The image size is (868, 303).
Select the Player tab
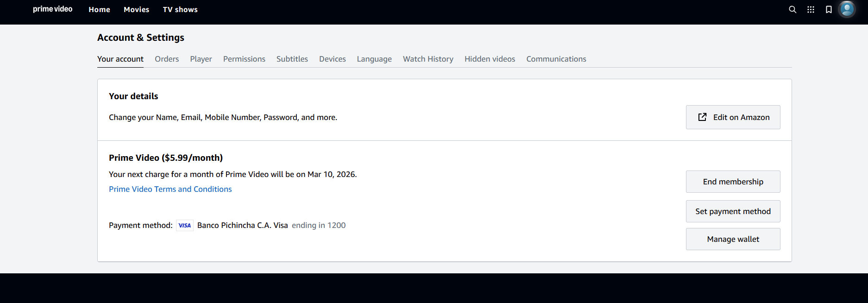pos(201,59)
